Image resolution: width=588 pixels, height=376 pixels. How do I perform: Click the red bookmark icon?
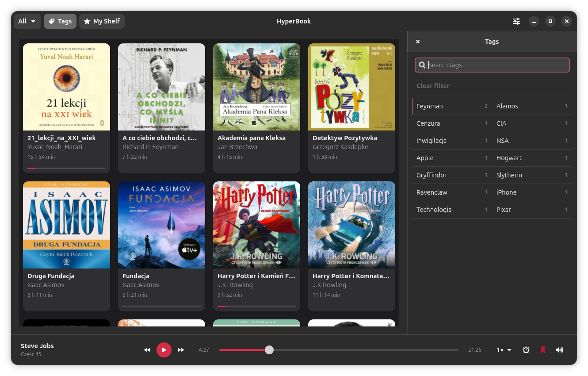(x=543, y=350)
